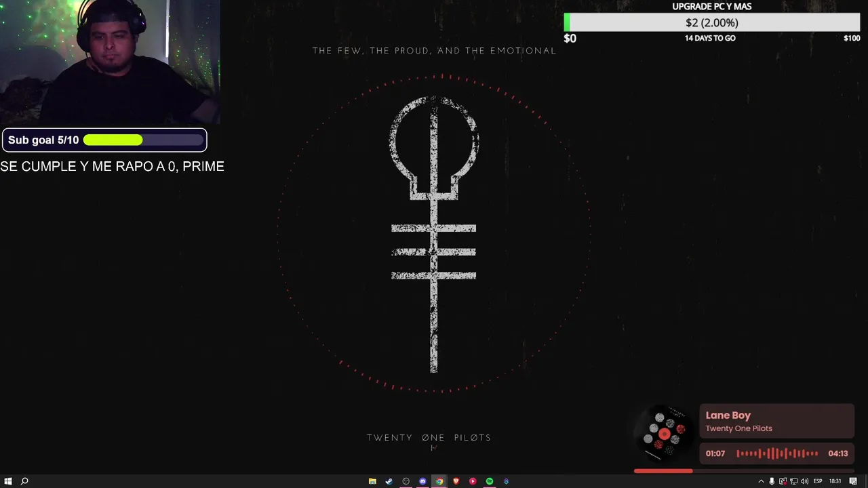Click SE CUMPLE Y ME RAPO text
The width and height of the screenshot is (868, 488).
coord(112,167)
